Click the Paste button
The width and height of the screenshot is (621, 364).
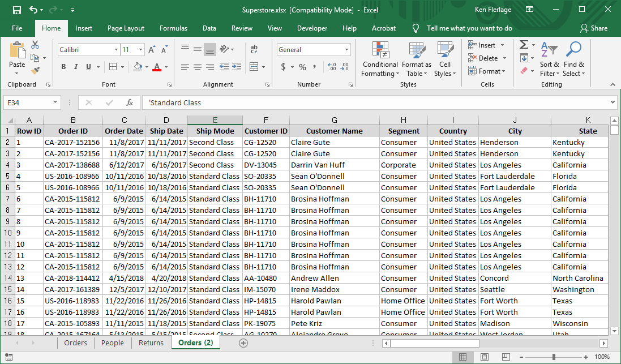tap(17, 57)
